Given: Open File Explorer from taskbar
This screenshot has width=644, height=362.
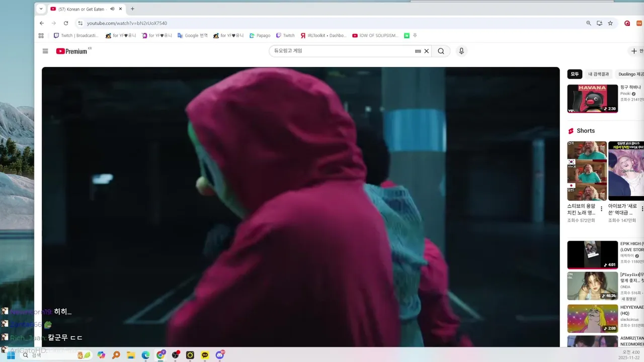Looking at the screenshot, I should (131, 355).
